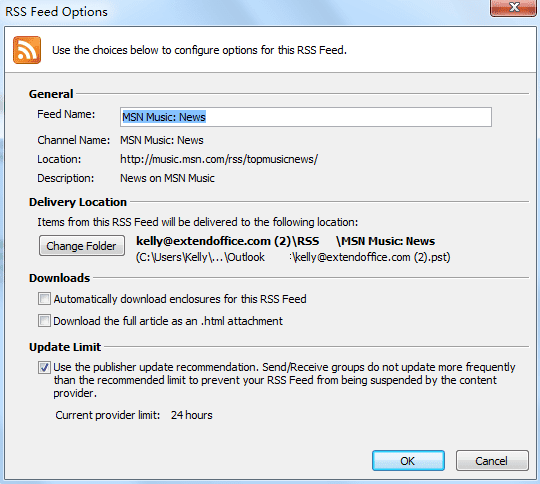Click the Current provider limit label

[x=108, y=415]
